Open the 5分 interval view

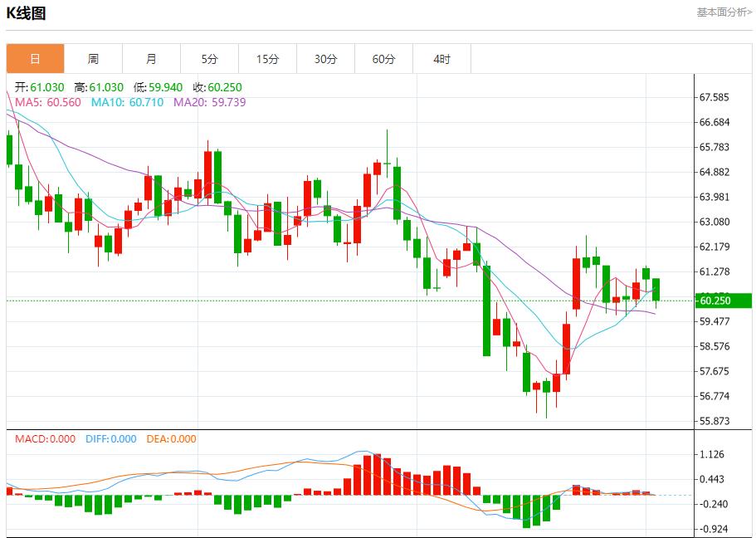click(210, 58)
